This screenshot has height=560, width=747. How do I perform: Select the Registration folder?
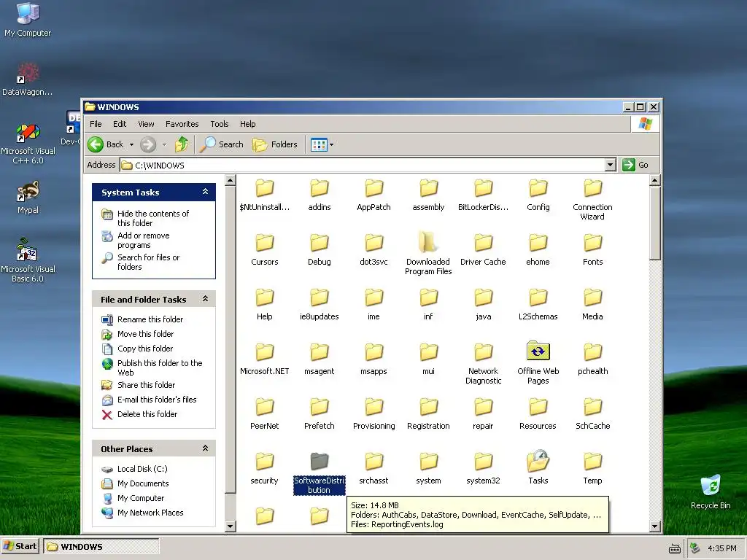pyautogui.click(x=428, y=413)
